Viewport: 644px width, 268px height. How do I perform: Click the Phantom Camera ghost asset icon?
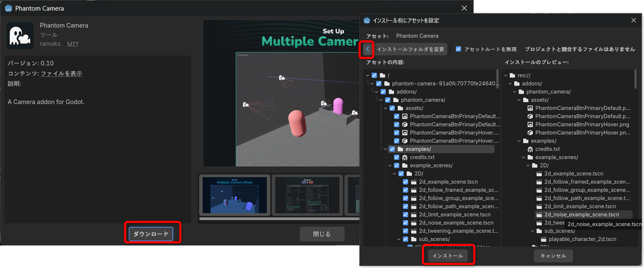pyautogui.click(x=20, y=36)
